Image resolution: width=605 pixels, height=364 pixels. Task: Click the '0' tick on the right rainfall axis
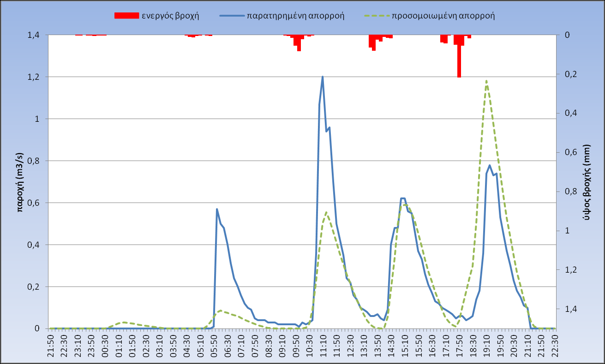(568, 35)
